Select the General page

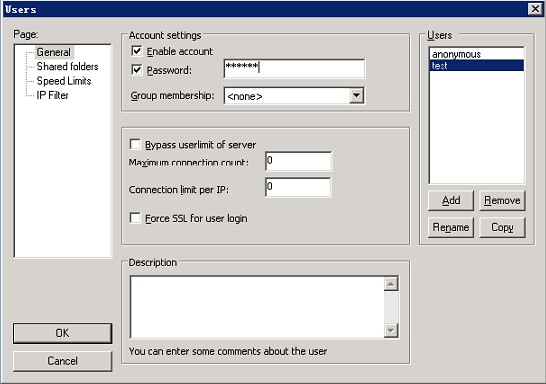[54, 52]
